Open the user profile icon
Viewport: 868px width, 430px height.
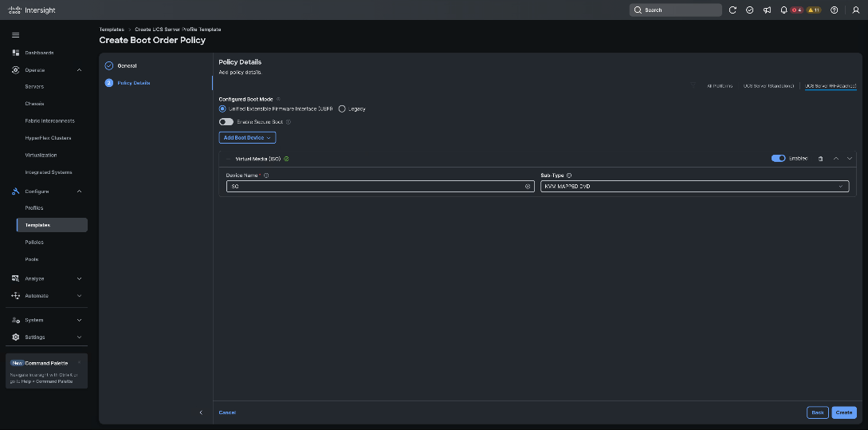(x=856, y=10)
